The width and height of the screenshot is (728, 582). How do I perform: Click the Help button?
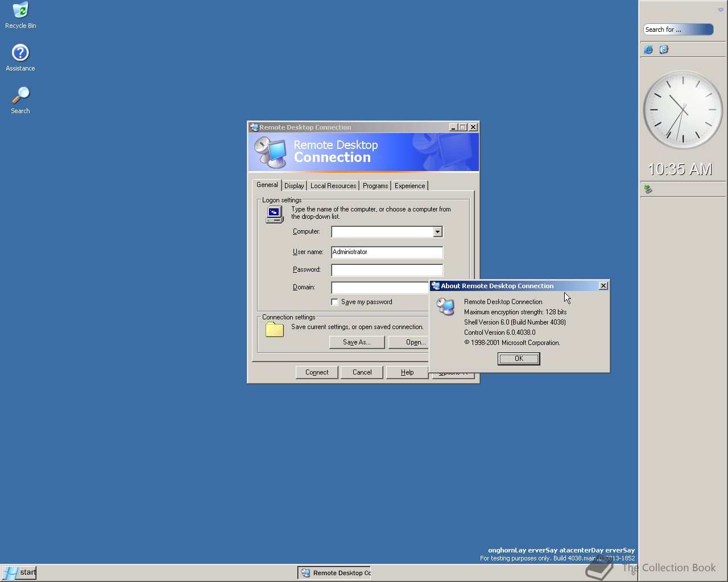[407, 372]
